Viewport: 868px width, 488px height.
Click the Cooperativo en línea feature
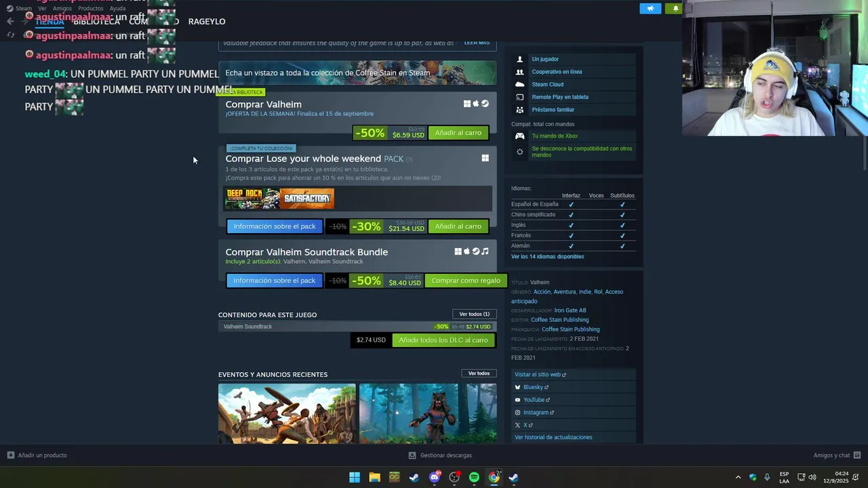[557, 72]
